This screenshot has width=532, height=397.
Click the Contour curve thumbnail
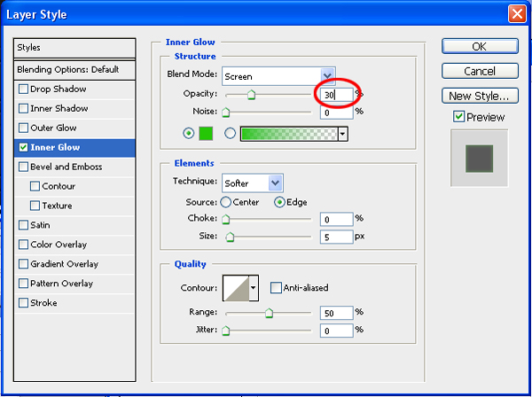[236, 288]
